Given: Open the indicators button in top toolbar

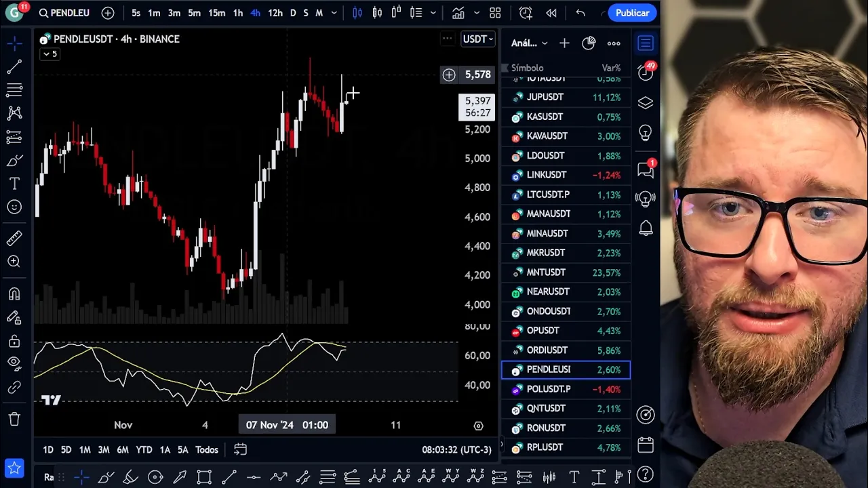Looking at the screenshot, I should (458, 13).
